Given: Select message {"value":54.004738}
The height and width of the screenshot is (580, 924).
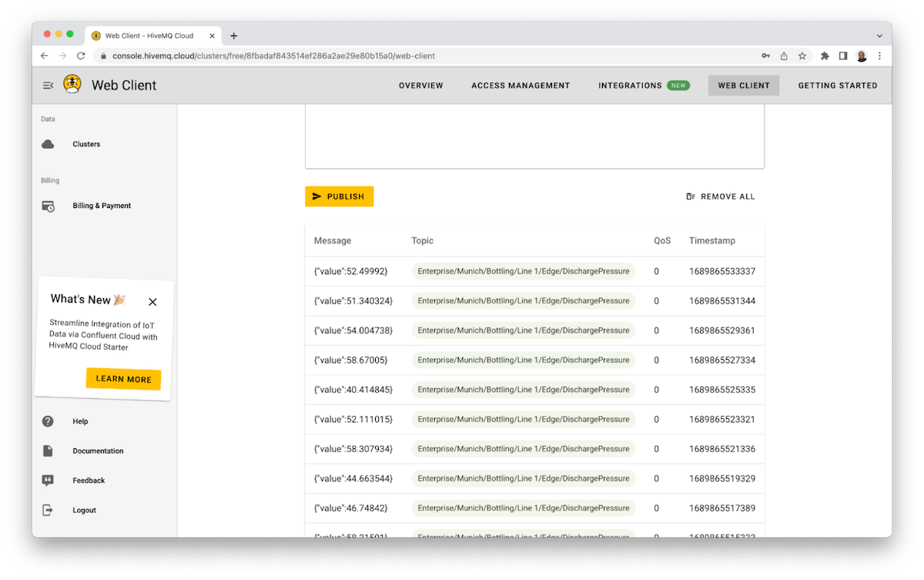Looking at the screenshot, I should 353,330.
